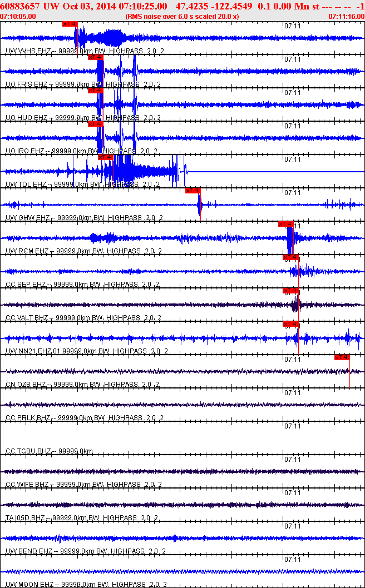Image resolution: width=365 pixels, height=588 pixels.
Task: Click the 'UW GHW EHZ' station label
Action: click(x=28, y=218)
